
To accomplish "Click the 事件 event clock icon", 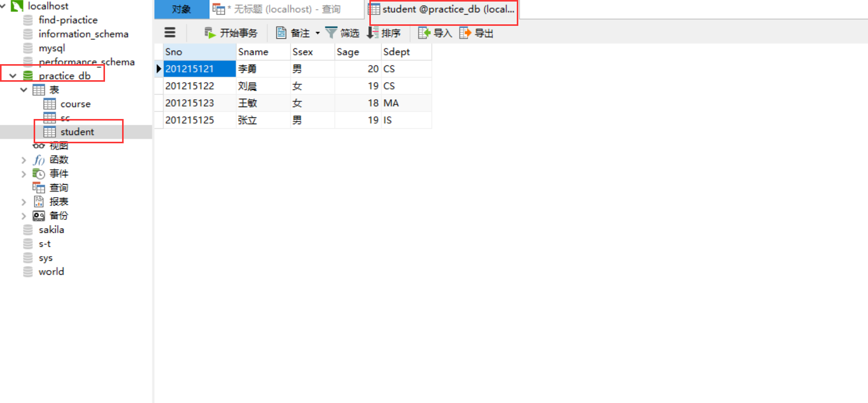I will (39, 174).
